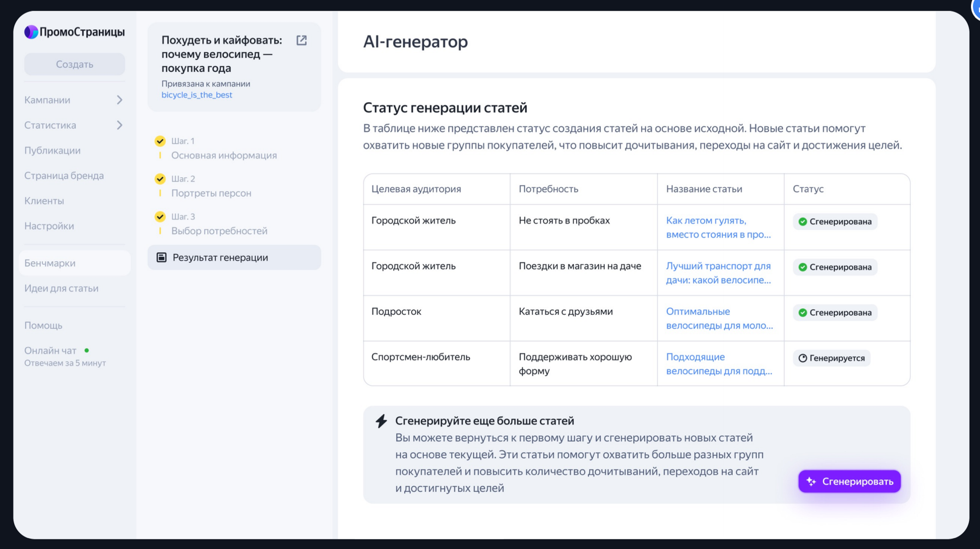Click the lightning bolt icon

pyautogui.click(x=381, y=421)
